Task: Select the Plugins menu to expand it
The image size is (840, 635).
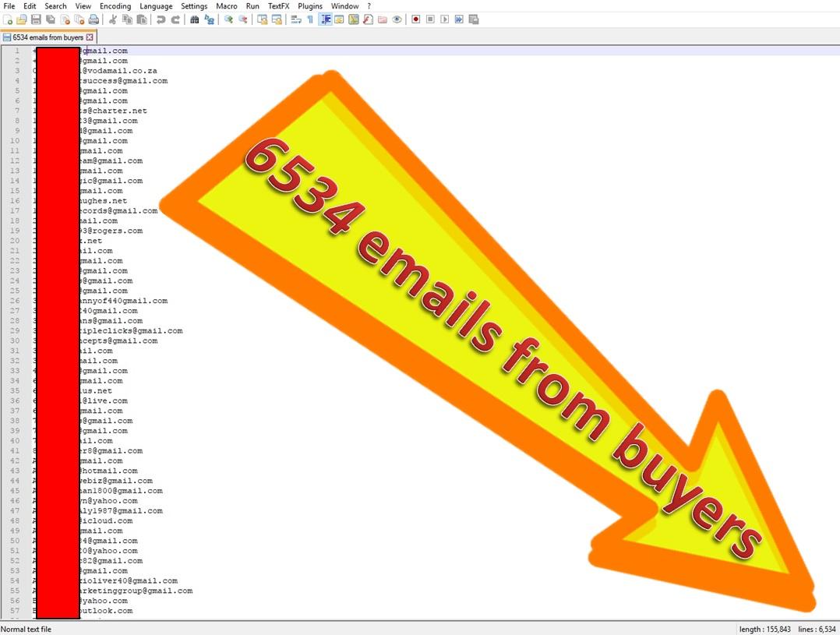Action: pos(309,5)
